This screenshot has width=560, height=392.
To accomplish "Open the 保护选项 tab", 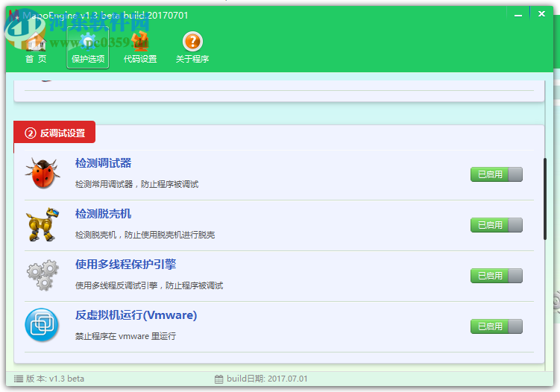I will coord(88,48).
